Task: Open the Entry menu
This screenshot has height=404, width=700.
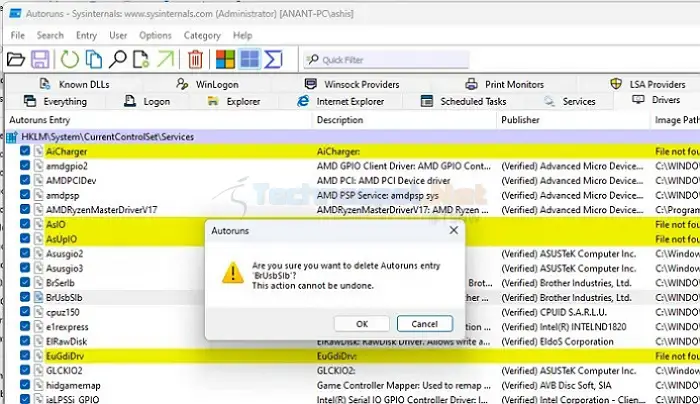Action: (86, 35)
